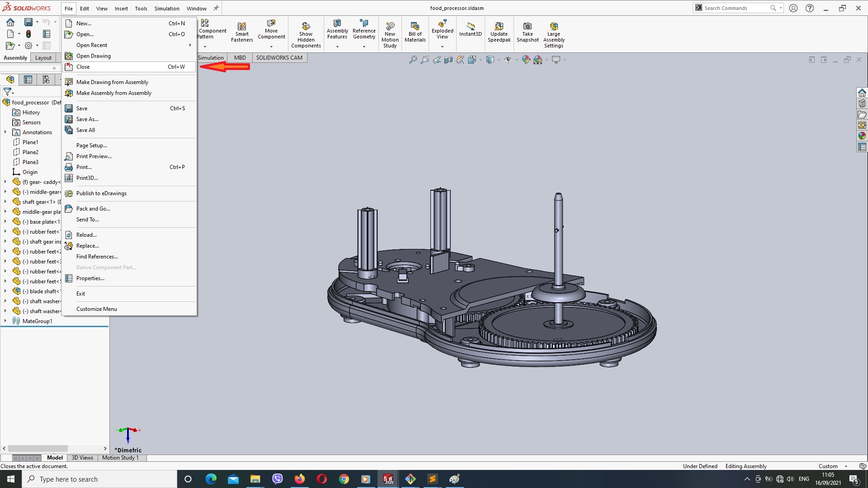The height and width of the screenshot is (488, 868).
Task: Select Plane2 in the feature tree
Action: tap(30, 152)
